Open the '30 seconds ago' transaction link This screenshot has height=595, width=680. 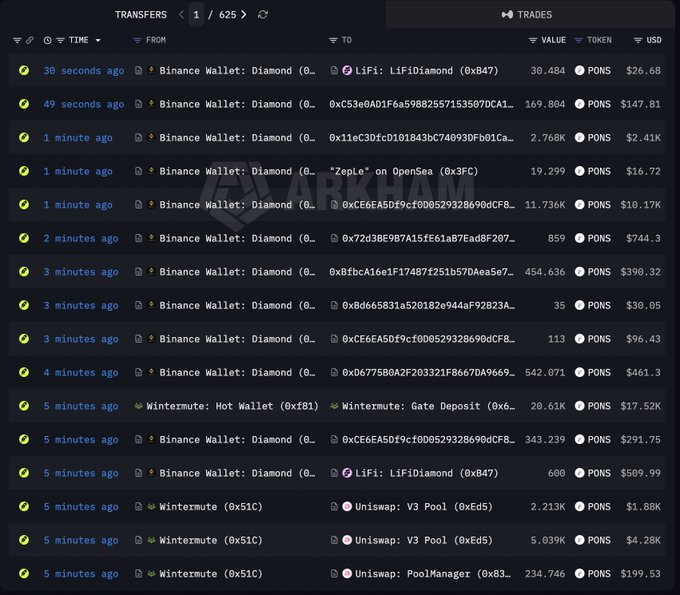pos(84,71)
